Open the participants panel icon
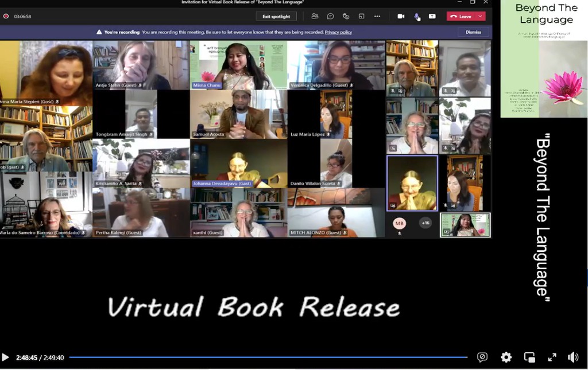This screenshot has height=370, width=588. [x=315, y=16]
